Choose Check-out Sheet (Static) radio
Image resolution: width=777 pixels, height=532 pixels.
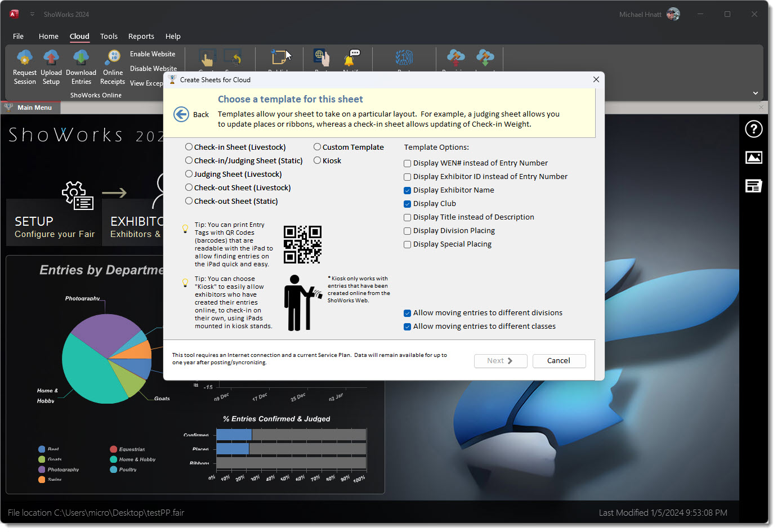click(189, 201)
